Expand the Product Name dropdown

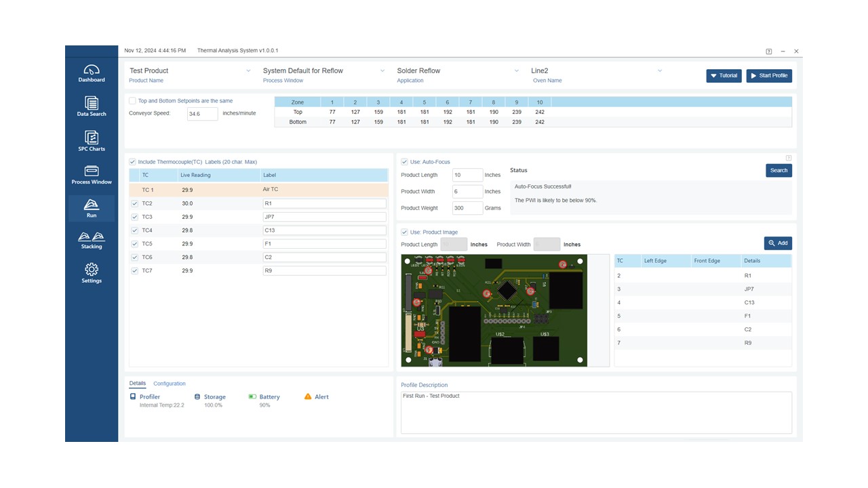248,70
